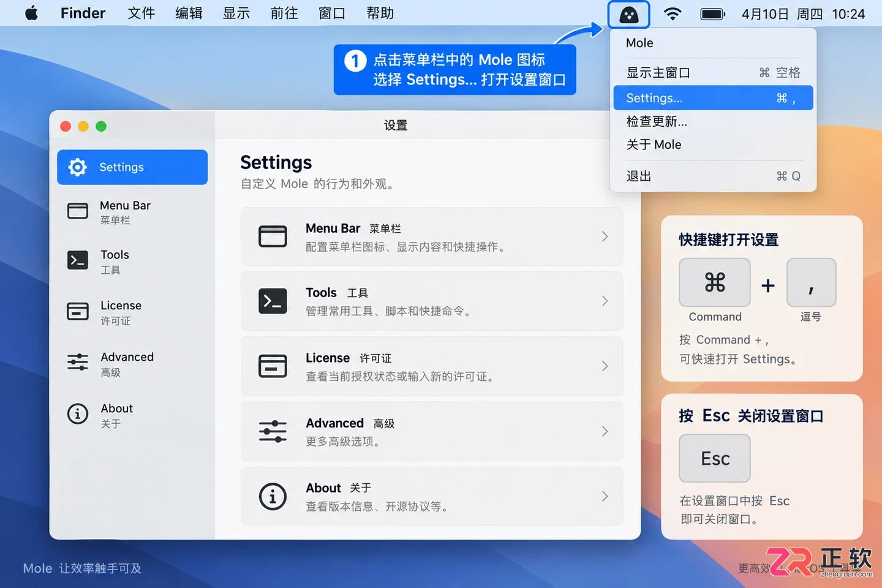Click the Wi-Fi status icon
Image resolution: width=882 pixels, height=588 pixels.
coord(673,13)
